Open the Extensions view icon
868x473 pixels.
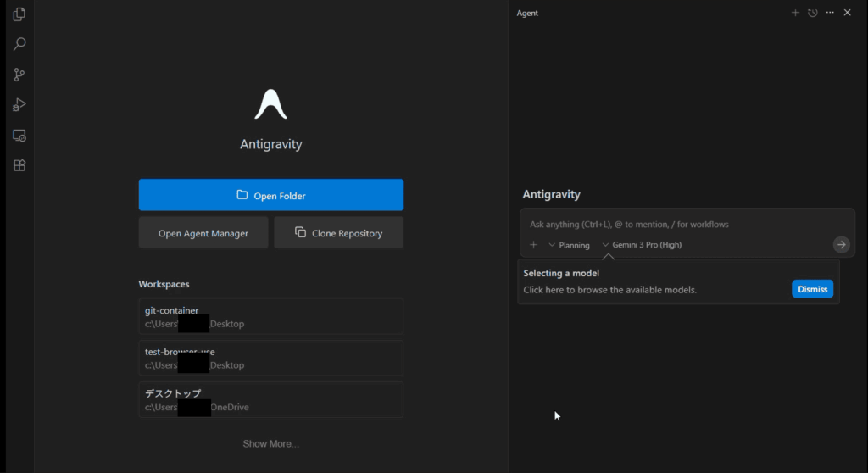click(x=19, y=165)
